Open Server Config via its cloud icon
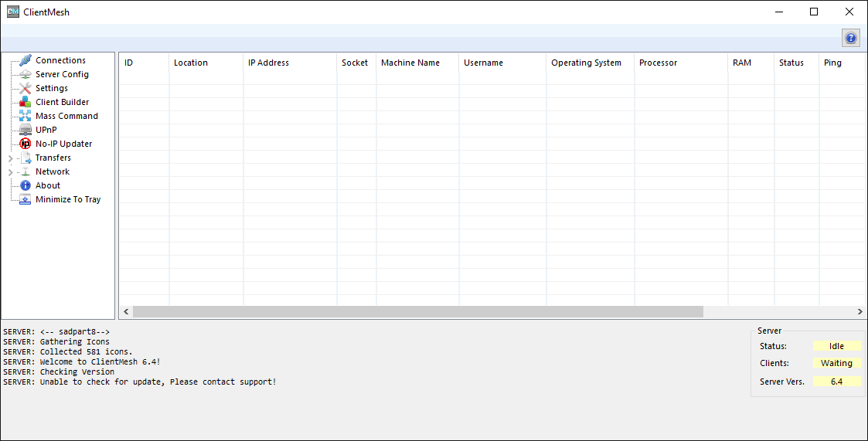 tap(26, 74)
